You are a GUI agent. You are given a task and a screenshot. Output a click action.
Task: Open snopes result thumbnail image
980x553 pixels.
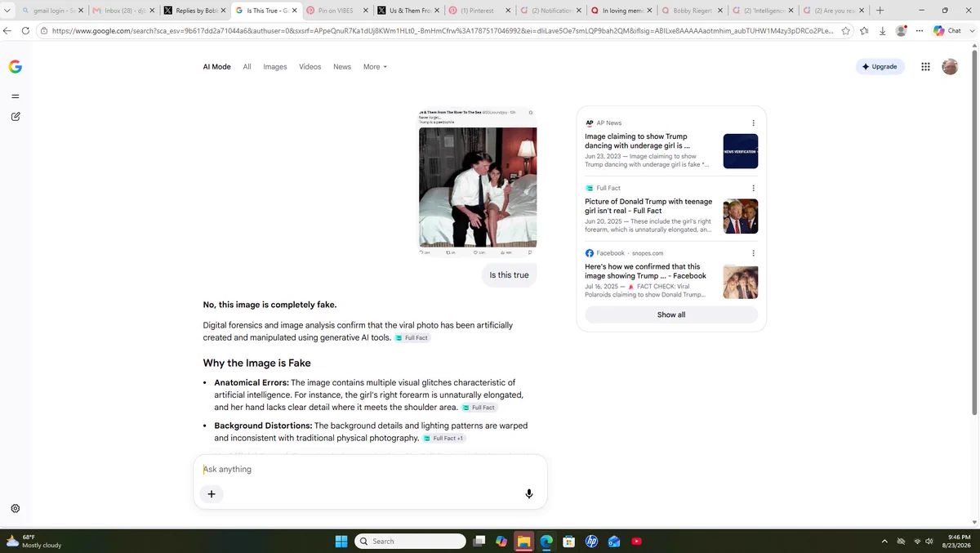(741, 282)
